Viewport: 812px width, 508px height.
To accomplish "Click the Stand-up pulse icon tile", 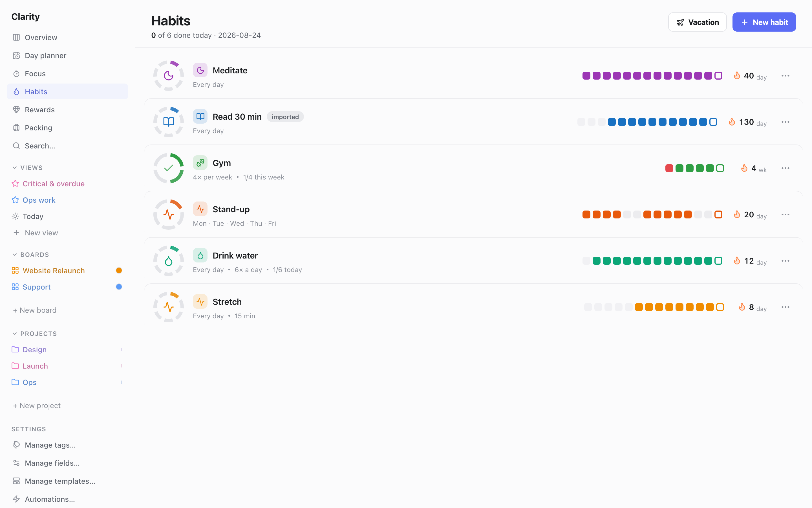I will (x=200, y=209).
